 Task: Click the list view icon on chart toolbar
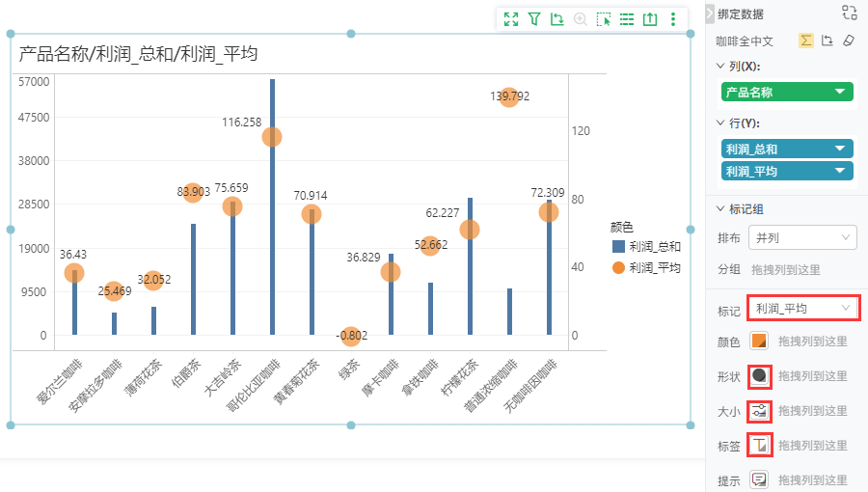(x=627, y=19)
